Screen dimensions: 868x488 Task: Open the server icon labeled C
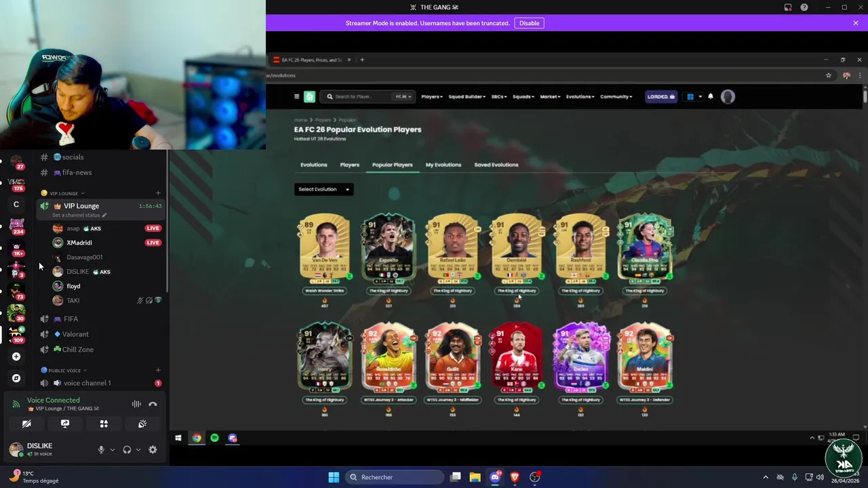point(16,204)
